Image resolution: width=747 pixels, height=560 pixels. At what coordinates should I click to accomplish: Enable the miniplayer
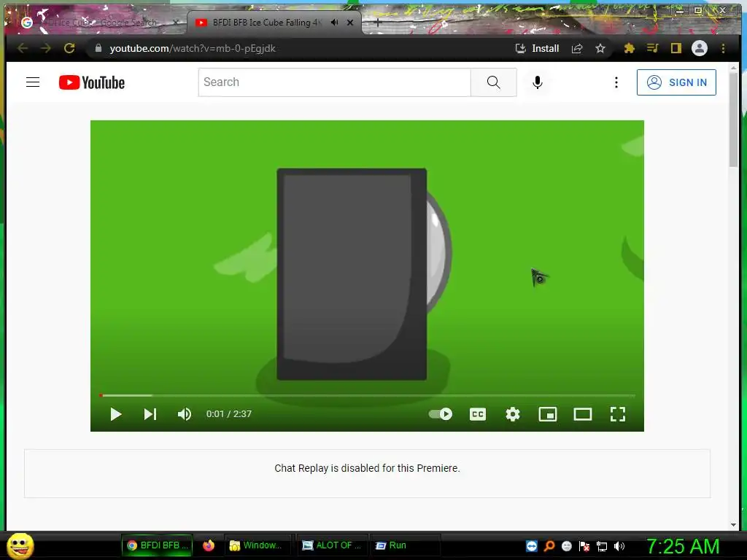(548, 414)
